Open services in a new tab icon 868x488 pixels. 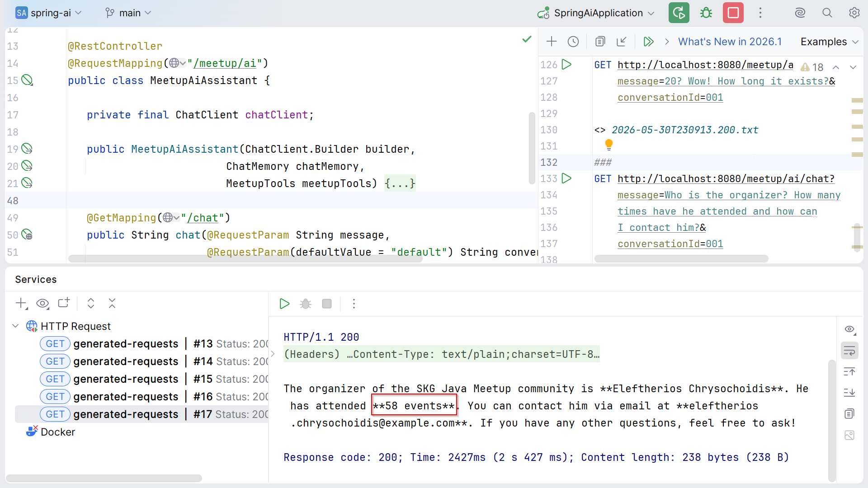click(64, 303)
